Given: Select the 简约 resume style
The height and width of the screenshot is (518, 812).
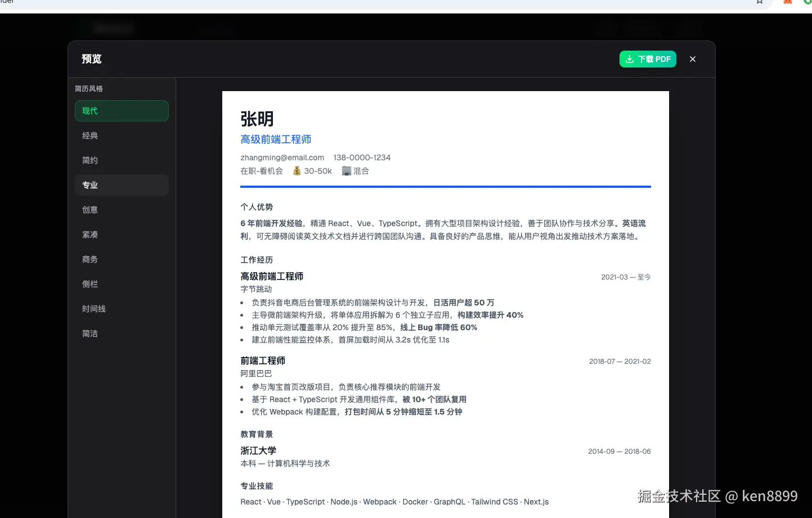Looking at the screenshot, I should tap(122, 160).
